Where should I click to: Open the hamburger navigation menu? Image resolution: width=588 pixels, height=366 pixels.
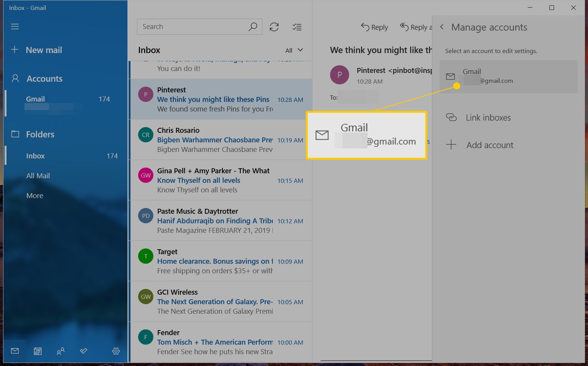15,26
